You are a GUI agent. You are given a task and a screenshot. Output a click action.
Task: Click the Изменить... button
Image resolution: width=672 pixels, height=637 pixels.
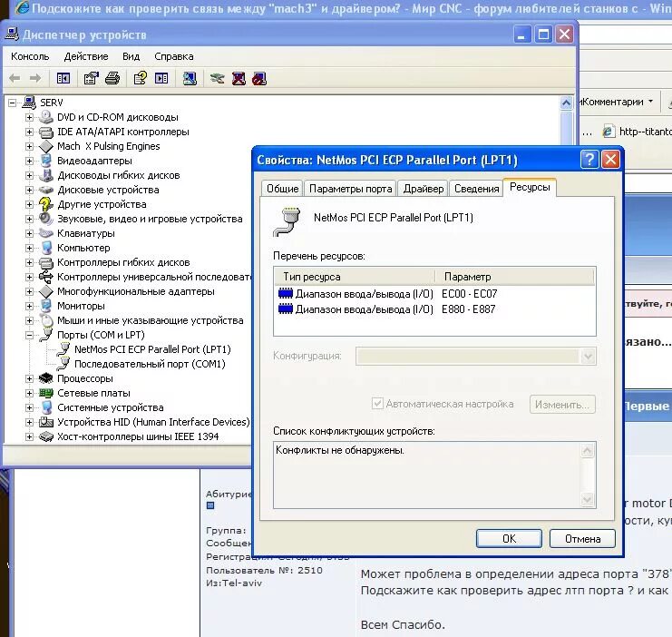(x=562, y=405)
